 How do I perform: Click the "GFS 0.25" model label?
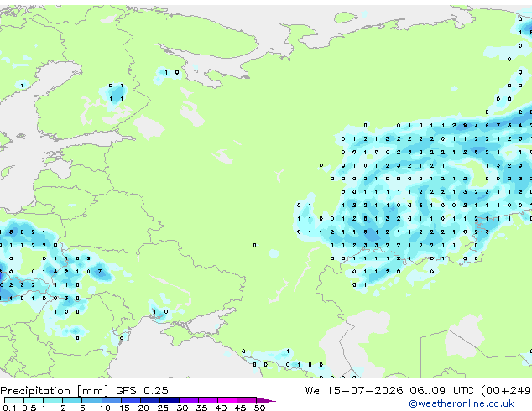click(x=142, y=390)
